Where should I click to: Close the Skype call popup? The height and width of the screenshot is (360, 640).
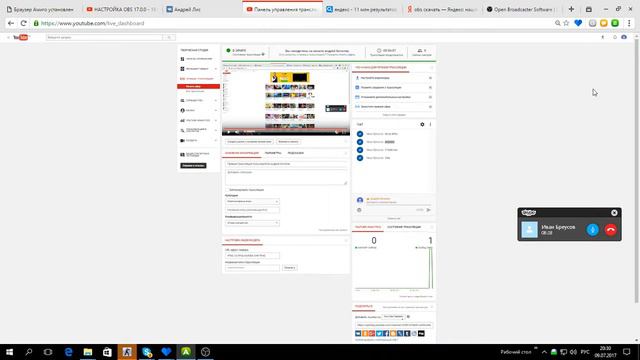[614, 213]
